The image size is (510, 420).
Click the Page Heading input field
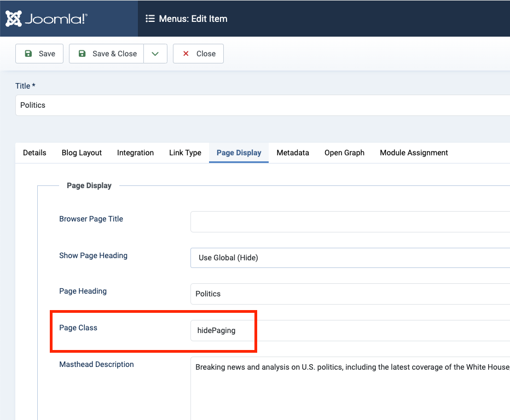[350, 294]
